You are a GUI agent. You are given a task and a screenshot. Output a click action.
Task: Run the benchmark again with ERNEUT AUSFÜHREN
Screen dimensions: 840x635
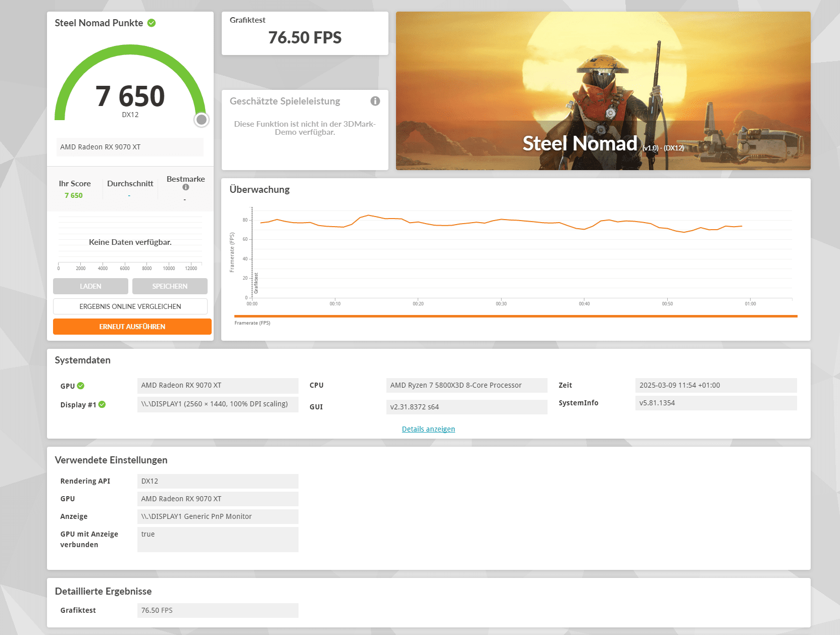(132, 327)
